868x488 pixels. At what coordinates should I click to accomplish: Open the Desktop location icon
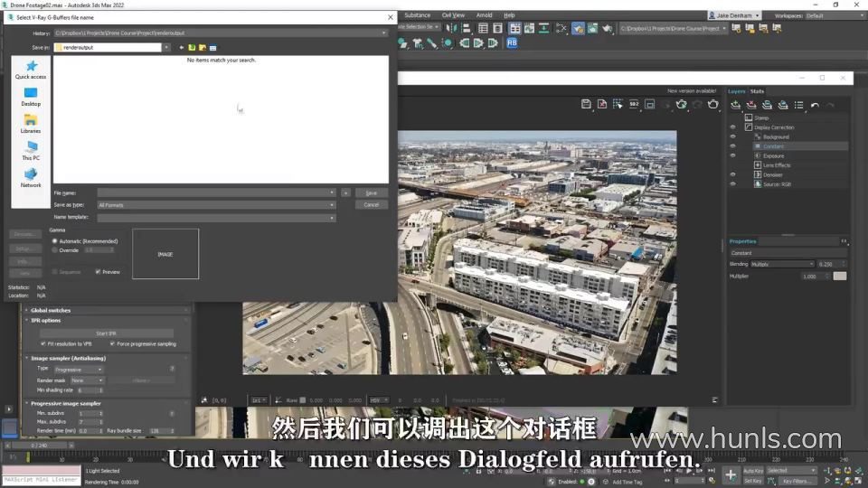(x=31, y=93)
